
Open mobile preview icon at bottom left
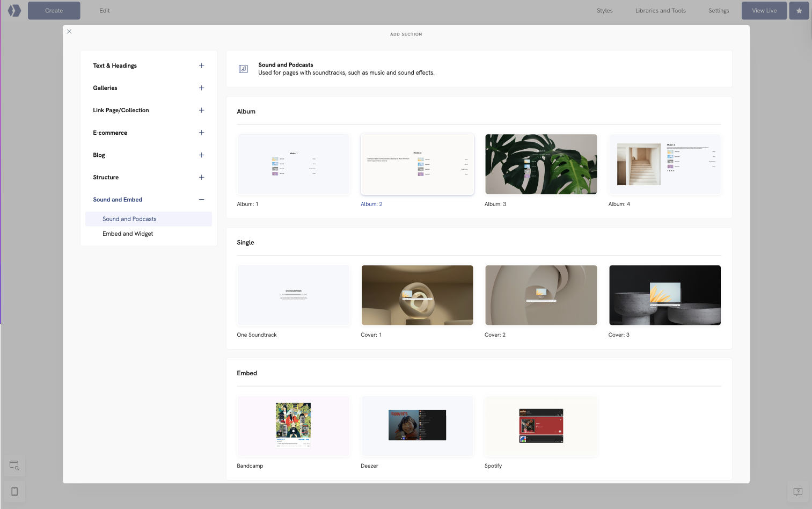click(14, 491)
